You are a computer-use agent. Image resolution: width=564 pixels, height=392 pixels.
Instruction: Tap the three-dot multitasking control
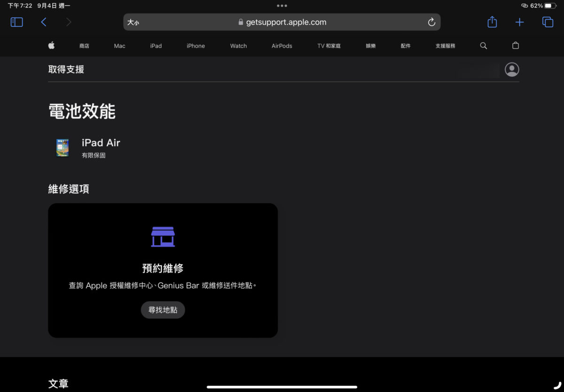[282, 6]
